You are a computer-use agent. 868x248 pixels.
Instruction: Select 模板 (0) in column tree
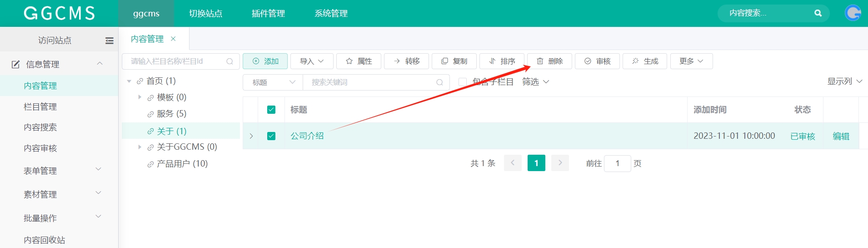click(x=172, y=97)
